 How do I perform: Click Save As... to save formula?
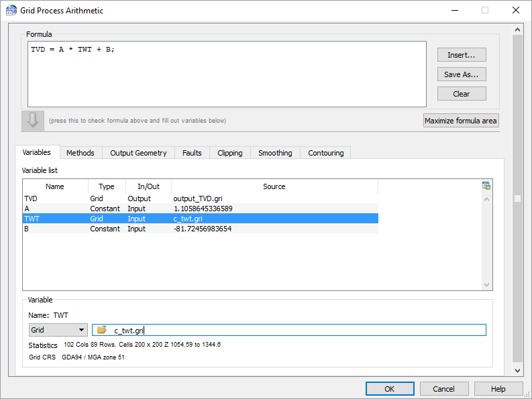(462, 74)
